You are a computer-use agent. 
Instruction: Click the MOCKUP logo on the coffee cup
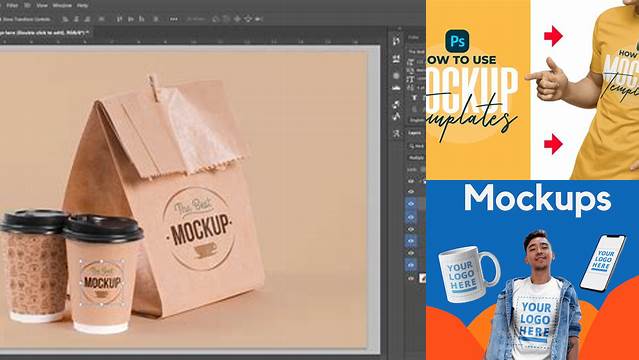[x=102, y=282]
